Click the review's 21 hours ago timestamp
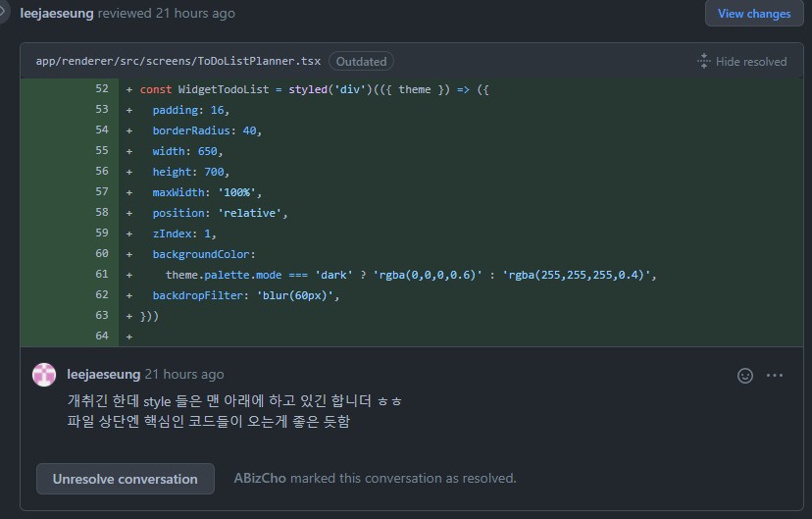 [195, 14]
